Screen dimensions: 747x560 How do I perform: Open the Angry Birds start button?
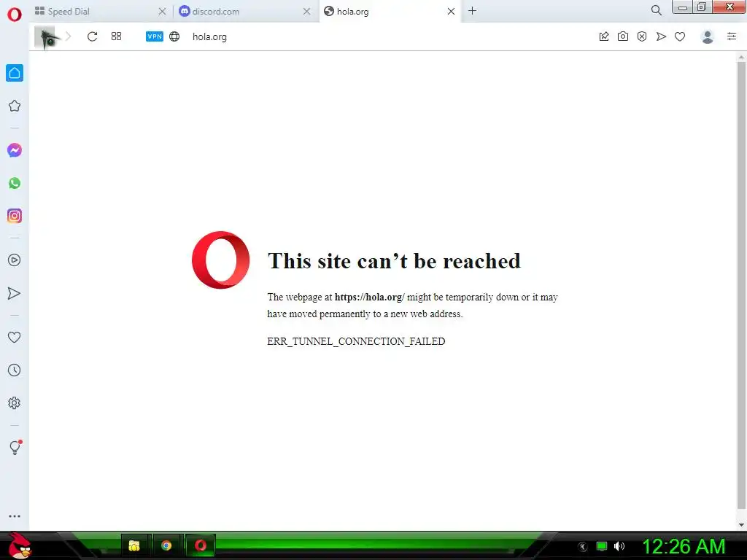tap(19, 545)
